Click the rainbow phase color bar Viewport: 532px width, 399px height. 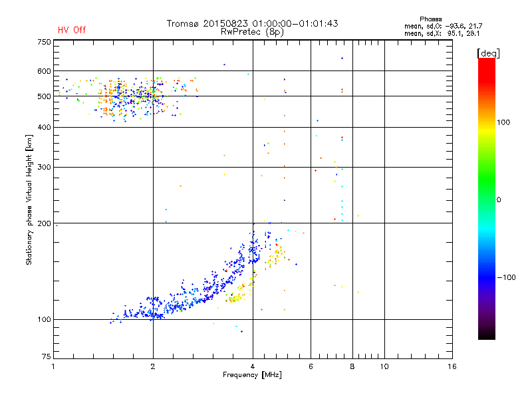[487, 199]
